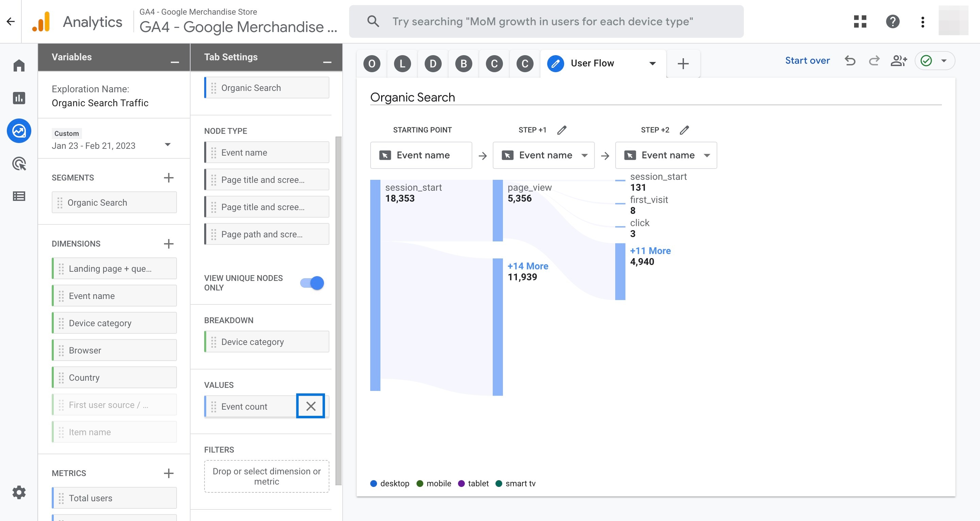Click Page path and screen node type

point(267,234)
